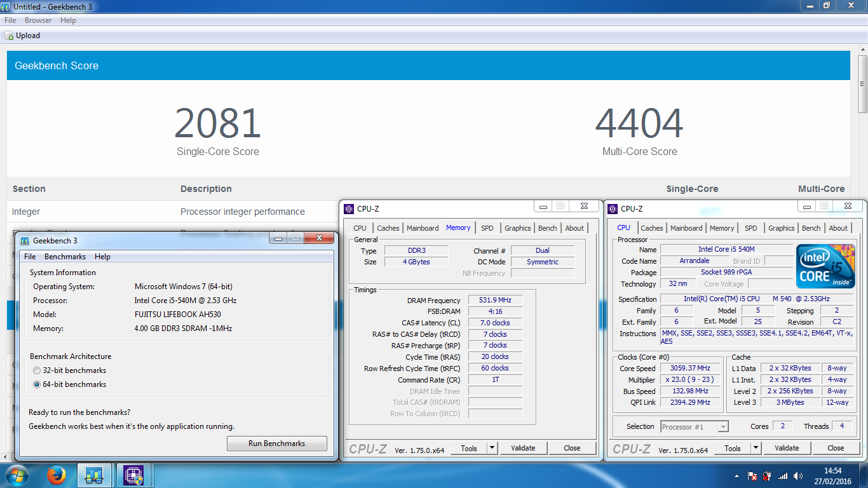868x488 pixels.
Task: Switch to Memory tab in processor CPU-Z window
Action: tap(722, 228)
